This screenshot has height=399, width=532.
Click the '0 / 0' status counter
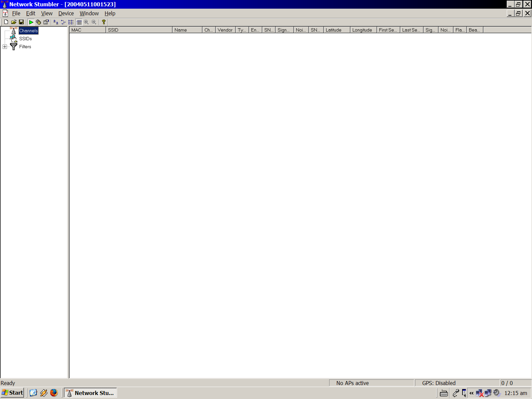tap(507, 383)
